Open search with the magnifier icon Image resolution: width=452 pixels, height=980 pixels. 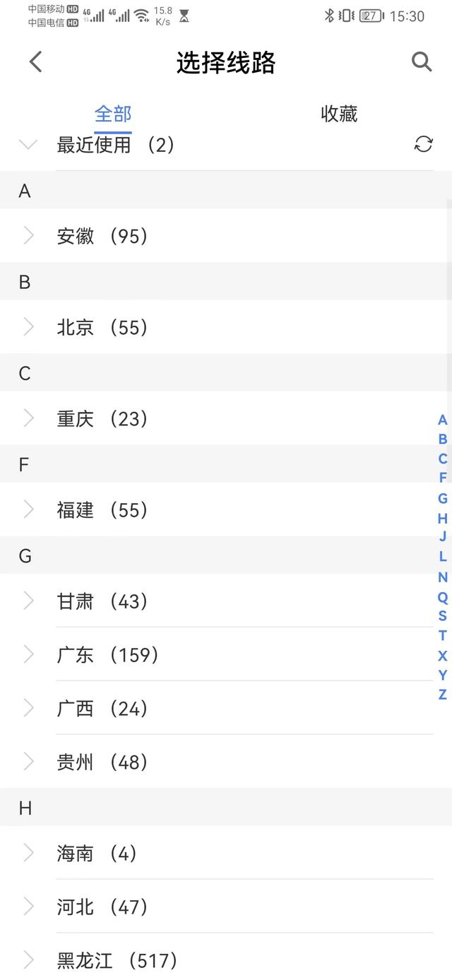422,61
